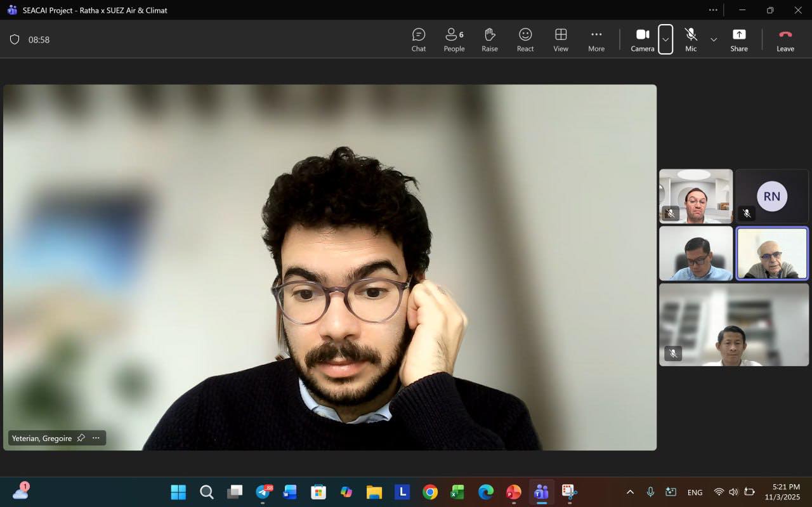Select the RN participant tile
812x507 pixels.
(771, 196)
